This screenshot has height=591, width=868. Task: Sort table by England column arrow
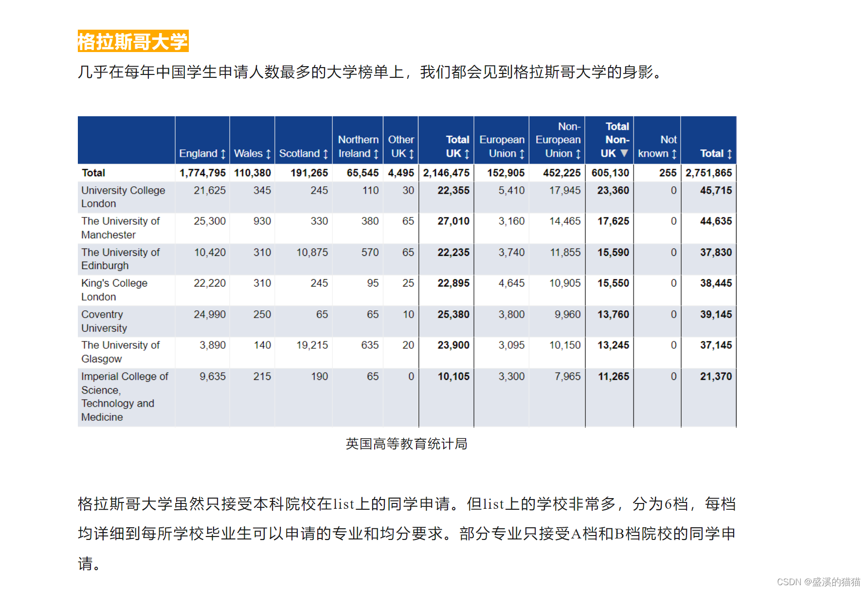tap(223, 154)
